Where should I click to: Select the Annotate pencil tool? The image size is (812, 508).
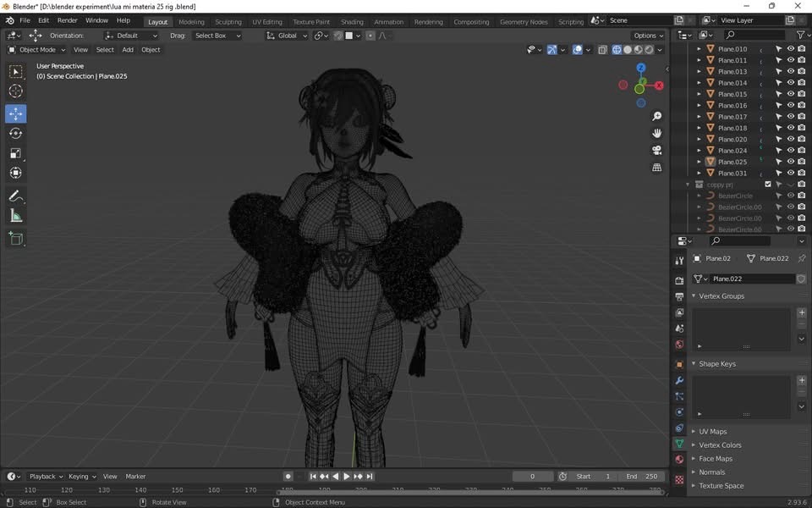[15, 196]
